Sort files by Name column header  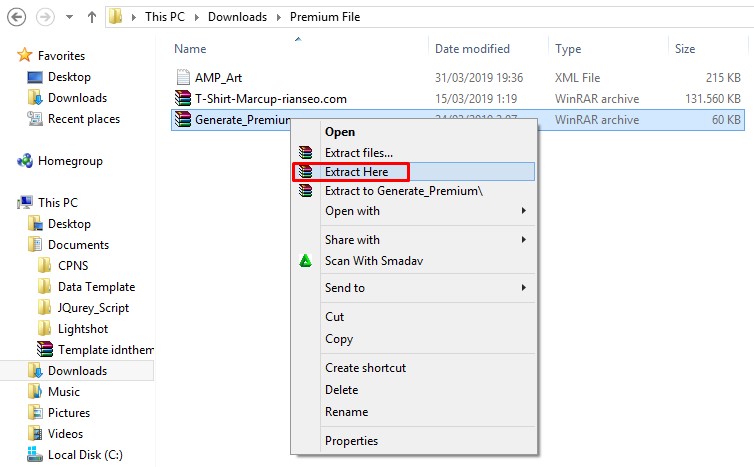pos(190,49)
